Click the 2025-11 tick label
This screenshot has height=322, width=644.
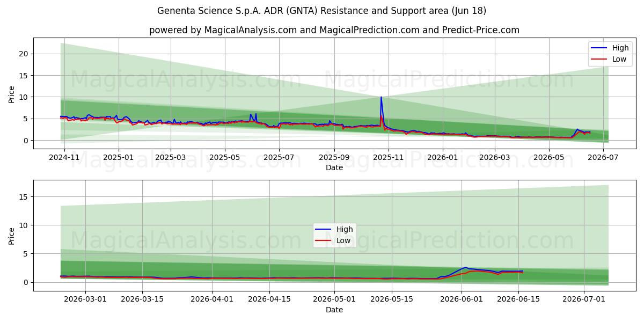click(388, 157)
